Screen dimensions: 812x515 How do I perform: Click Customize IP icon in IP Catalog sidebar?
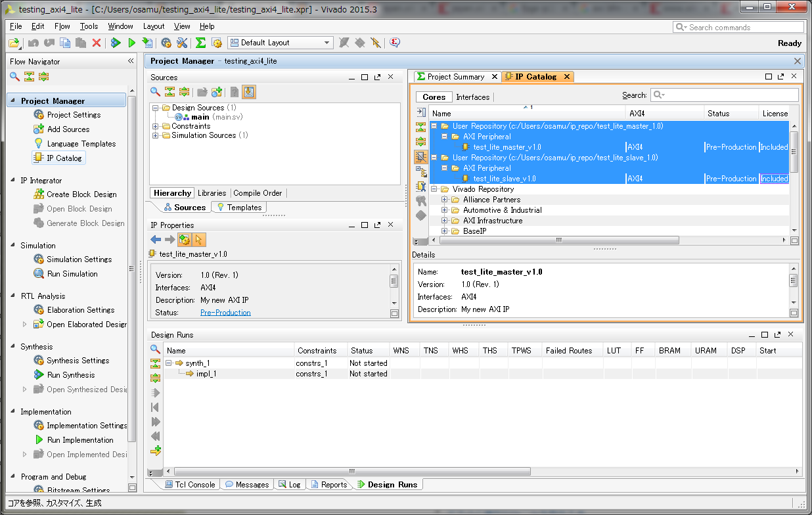421,187
